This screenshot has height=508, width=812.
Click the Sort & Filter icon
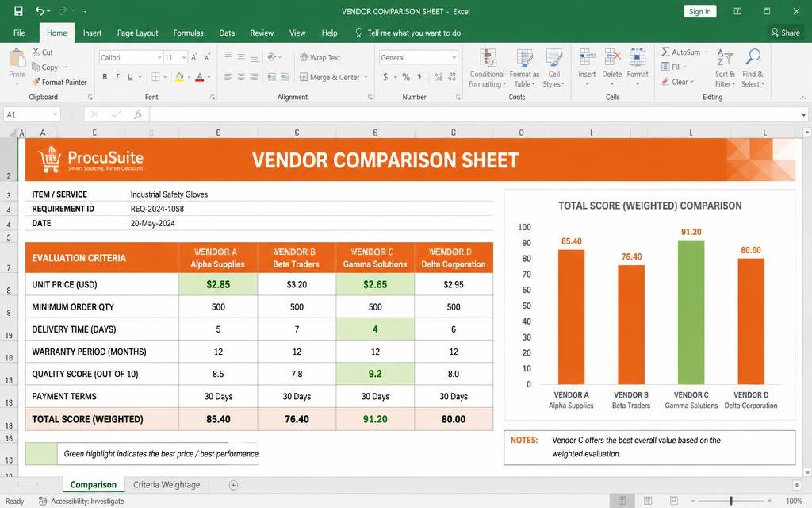pos(725,57)
